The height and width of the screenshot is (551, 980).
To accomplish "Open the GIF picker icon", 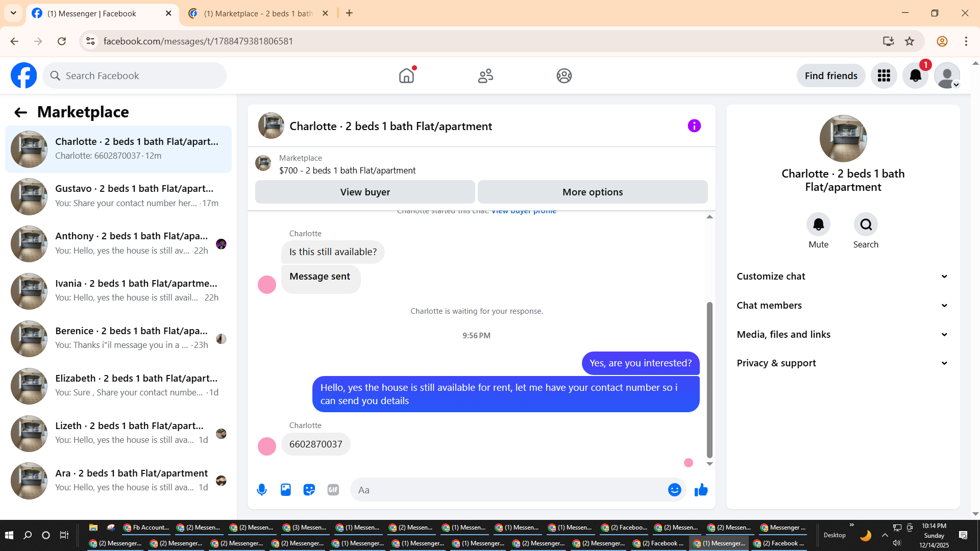I will point(333,490).
